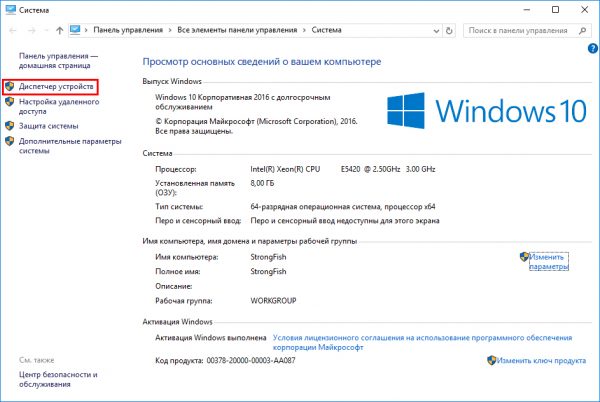This screenshot has width=600, height=402.
Task: Click shield icon beside Настройка удаленного доступа
Action: pyautogui.click(x=10, y=102)
